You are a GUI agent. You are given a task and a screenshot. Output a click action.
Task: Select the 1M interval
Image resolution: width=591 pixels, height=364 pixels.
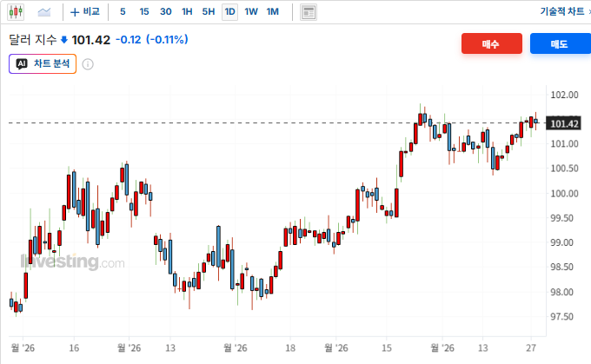(x=273, y=11)
